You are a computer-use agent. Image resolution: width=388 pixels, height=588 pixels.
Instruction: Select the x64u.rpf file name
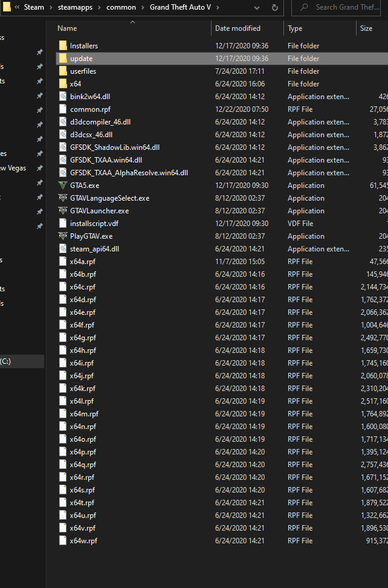83,515
